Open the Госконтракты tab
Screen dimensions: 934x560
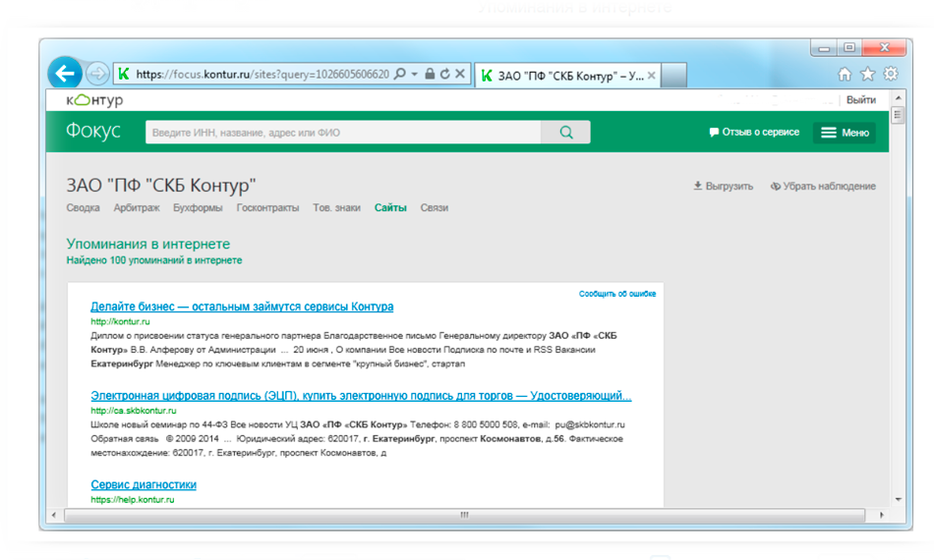(267, 208)
